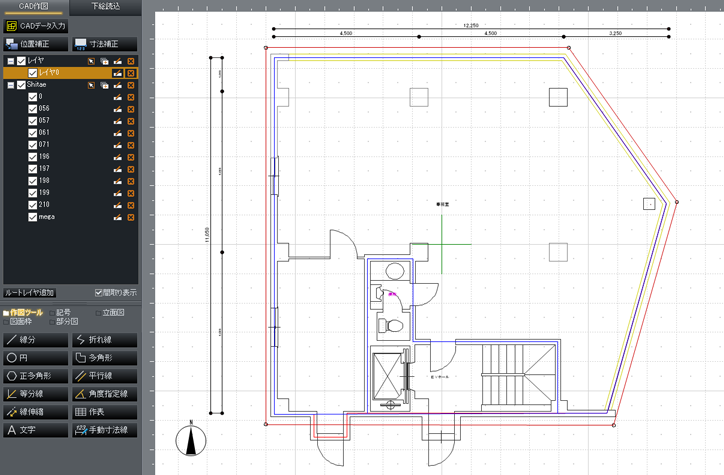724x475 pixels.
Task: Toggle the 間取り表示 checkbox
Action: pos(99,293)
